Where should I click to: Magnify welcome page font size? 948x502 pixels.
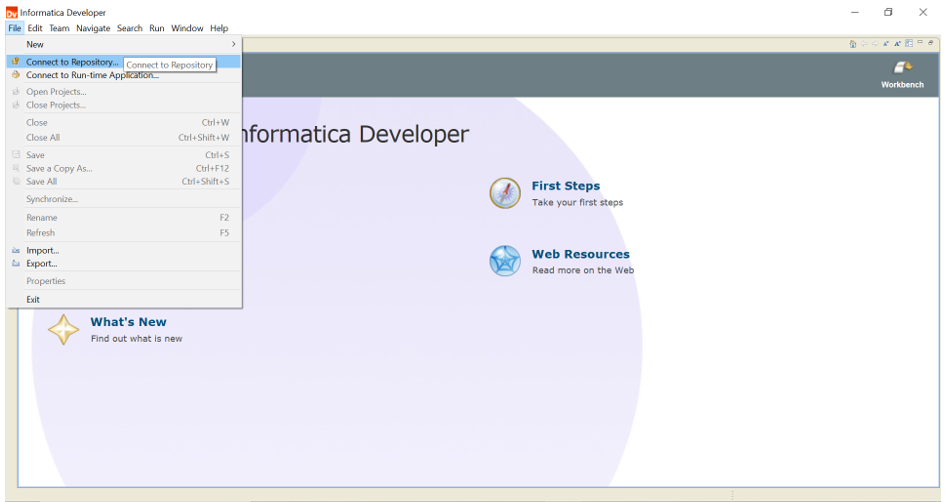[x=897, y=44]
